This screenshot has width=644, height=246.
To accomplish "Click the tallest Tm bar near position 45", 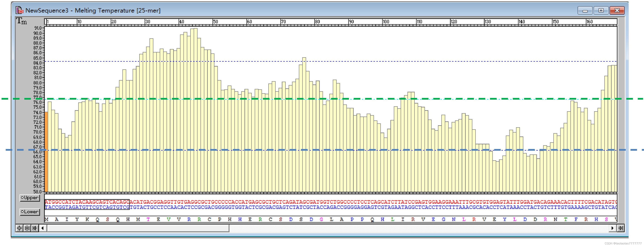I will coord(196,110).
